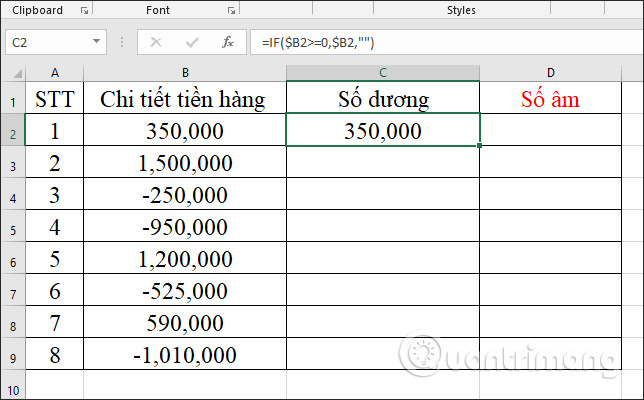Image resolution: width=644 pixels, height=400 pixels.
Task: Expand the Name Box dropdown arrow
Action: point(96,41)
